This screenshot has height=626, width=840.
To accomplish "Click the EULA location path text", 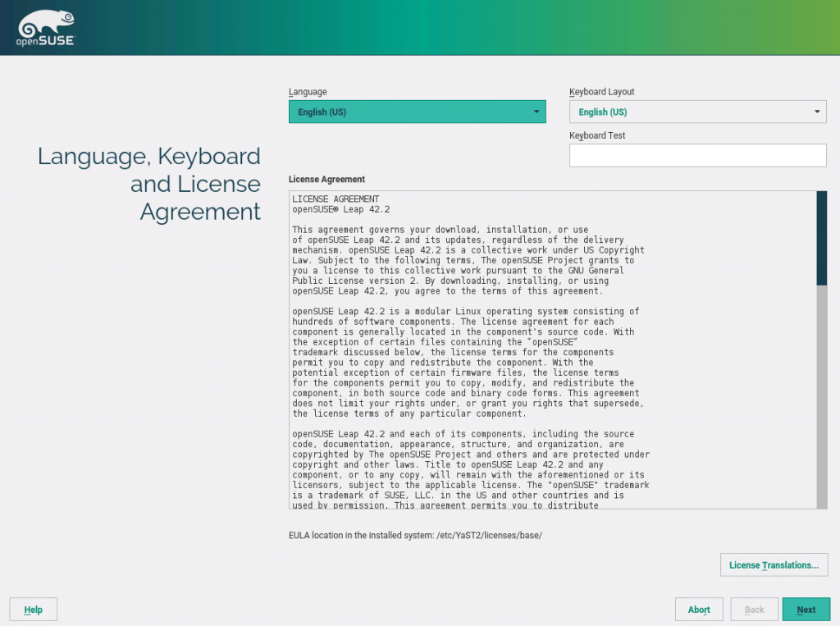I will pyautogui.click(x=417, y=534).
